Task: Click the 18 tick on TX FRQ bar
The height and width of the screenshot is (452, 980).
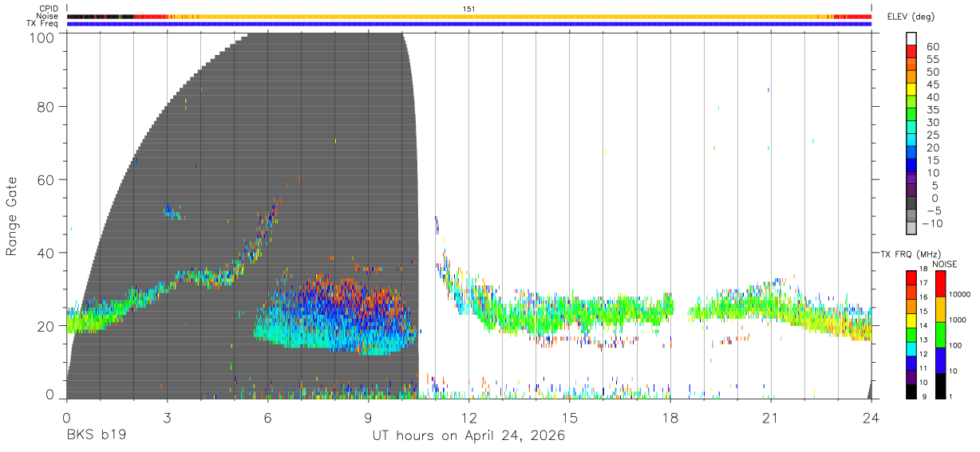Action: coord(923,269)
